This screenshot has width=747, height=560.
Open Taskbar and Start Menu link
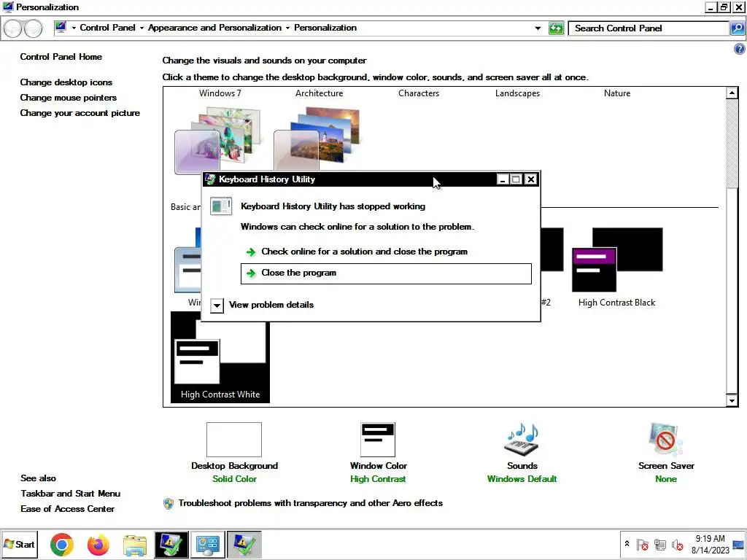(71, 494)
